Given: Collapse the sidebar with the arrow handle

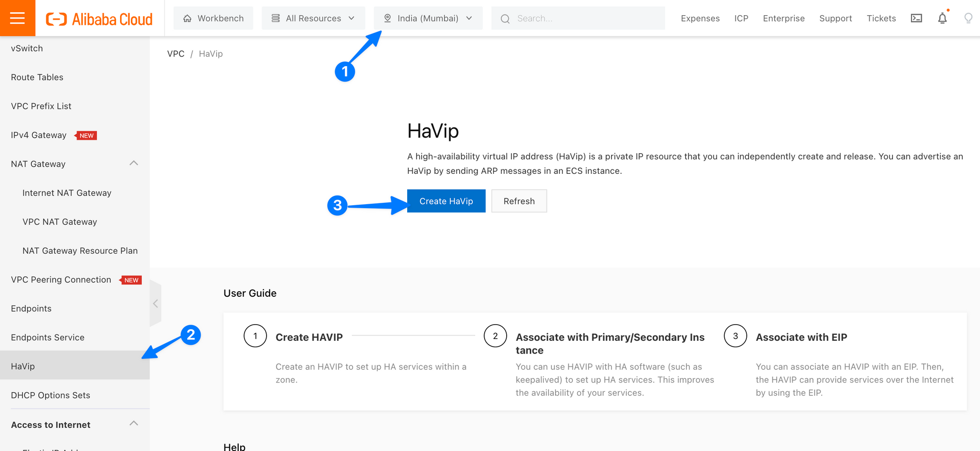Looking at the screenshot, I should point(155,304).
